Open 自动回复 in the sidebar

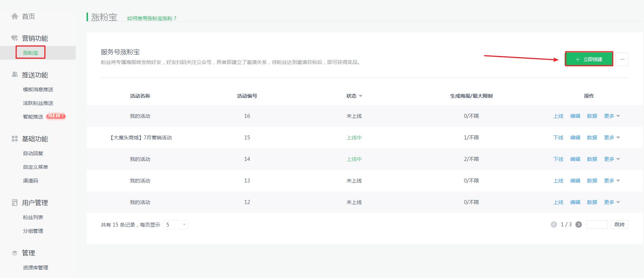pyautogui.click(x=33, y=153)
